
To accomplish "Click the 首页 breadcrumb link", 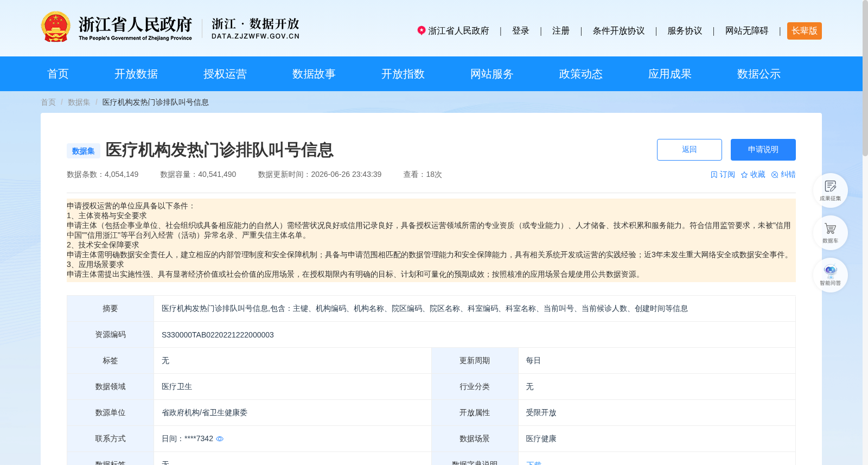I will click(48, 102).
